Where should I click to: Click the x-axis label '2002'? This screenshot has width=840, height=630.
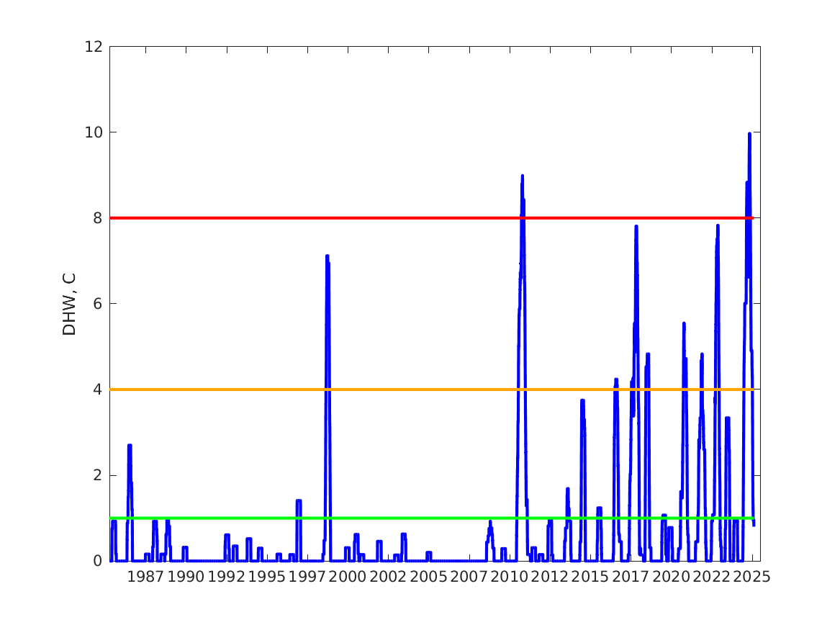click(388, 577)
